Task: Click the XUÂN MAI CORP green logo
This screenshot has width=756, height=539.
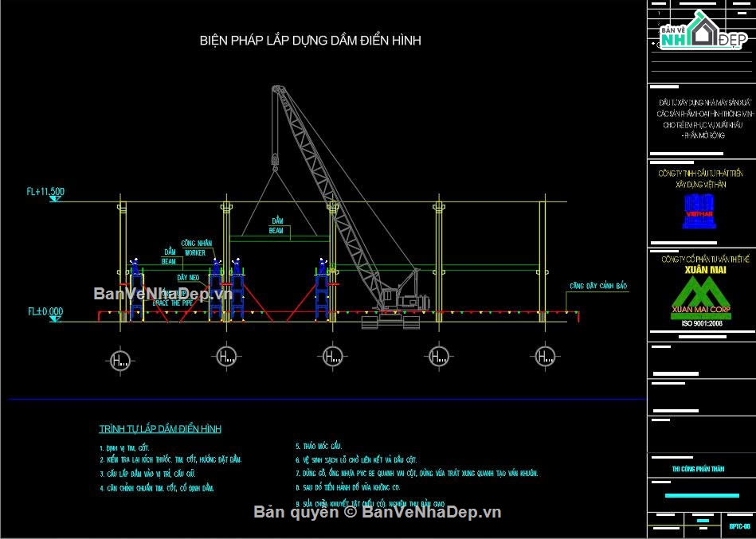Action: pyautogui.click(x=701, y=298)
